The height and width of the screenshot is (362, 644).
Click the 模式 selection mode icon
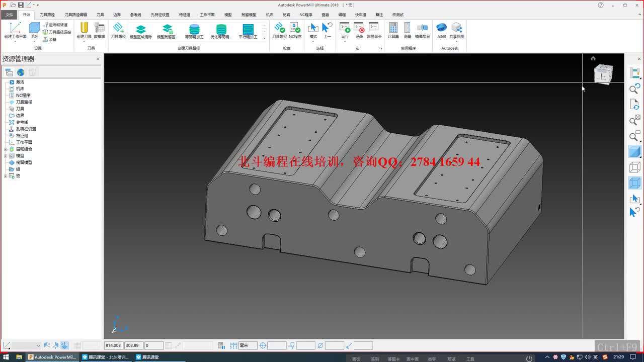click(x=313, y=28)
